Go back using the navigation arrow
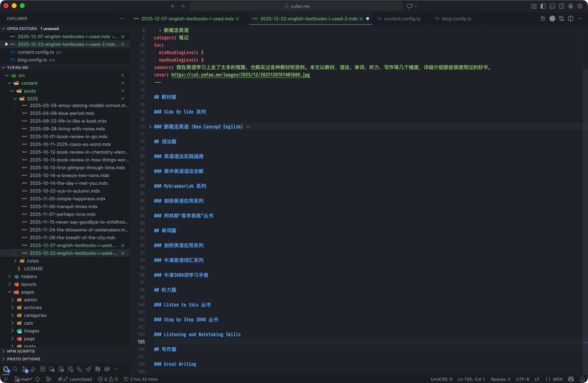 173,6
